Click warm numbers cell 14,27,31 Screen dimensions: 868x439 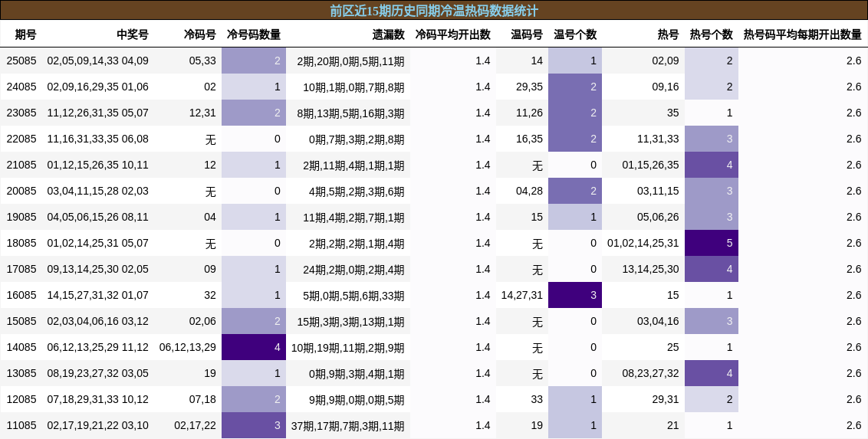[522, 295]
